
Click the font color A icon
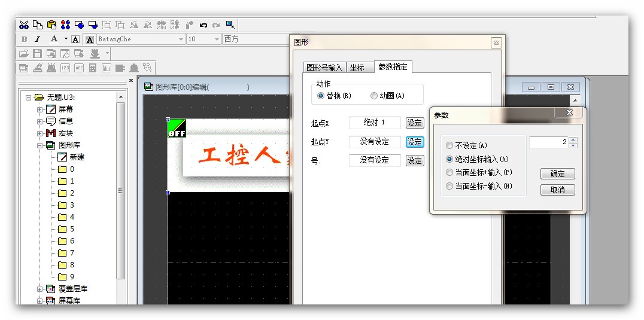coord(54,39)
